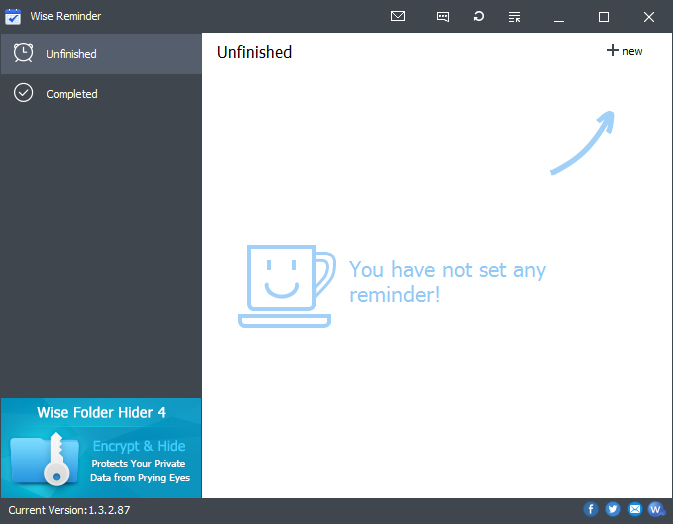Image resolution: width=673 pixels, height=524 pixels.
Task: Click the Facebook icon in status bar
Action: coord(591,510)
